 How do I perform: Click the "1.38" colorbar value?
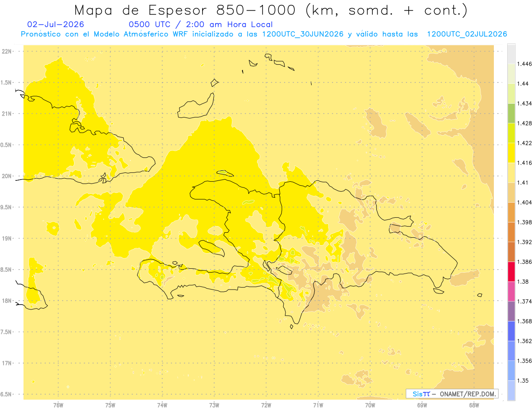pos(523,282)
